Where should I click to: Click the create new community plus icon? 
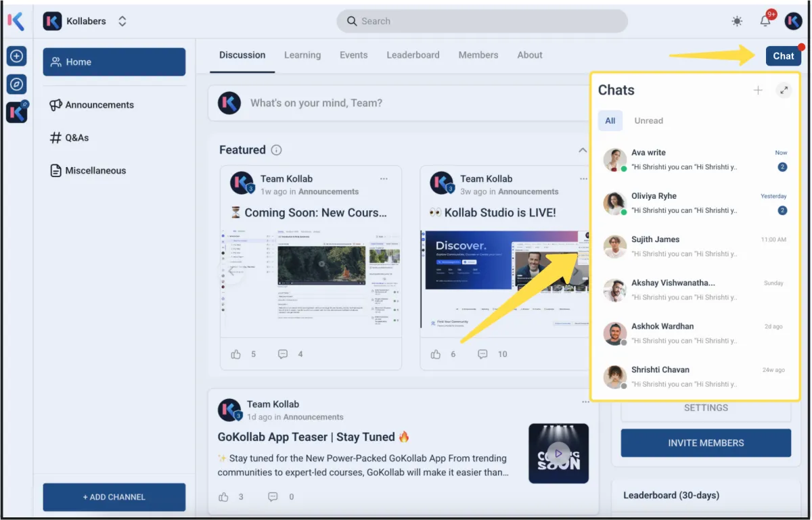tap(17, 56)
